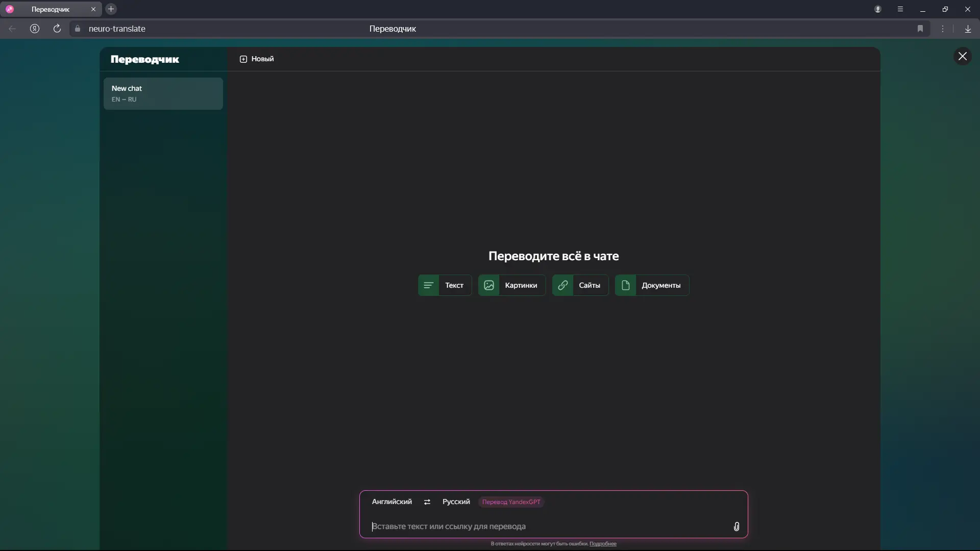Open browser hamburger menu

[x=900, y=9]
